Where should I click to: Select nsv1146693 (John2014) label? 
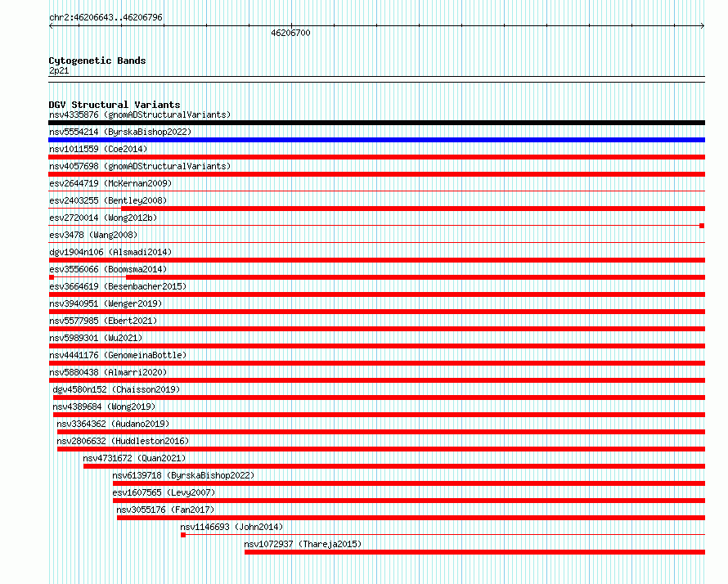pyautogui.click(x=231, y=527)
